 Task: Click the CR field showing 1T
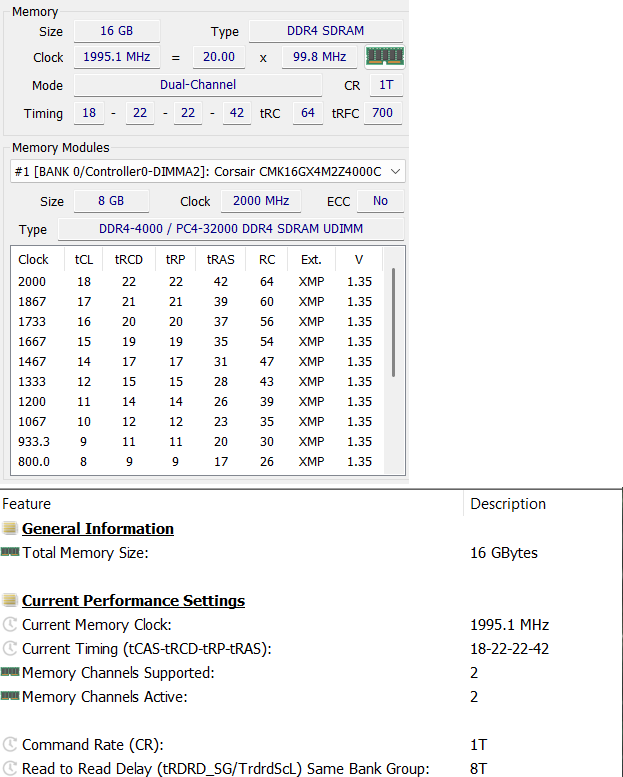[x=386, y=85]
